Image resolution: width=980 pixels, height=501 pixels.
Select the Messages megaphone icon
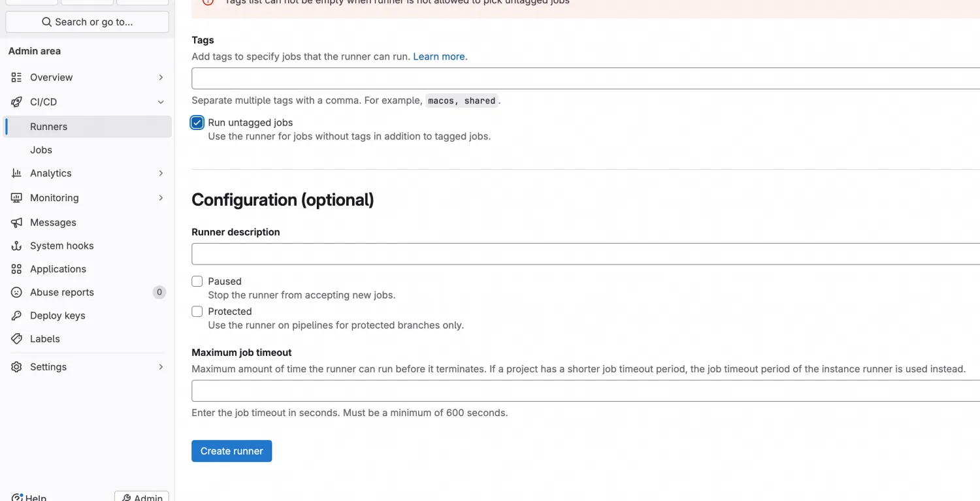[x=16, y=222]
